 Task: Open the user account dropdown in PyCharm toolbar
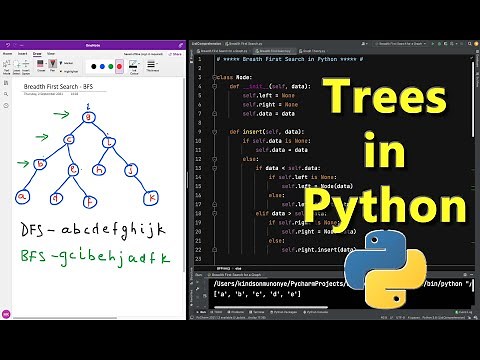pyautogui.click(x=364, y=44)
